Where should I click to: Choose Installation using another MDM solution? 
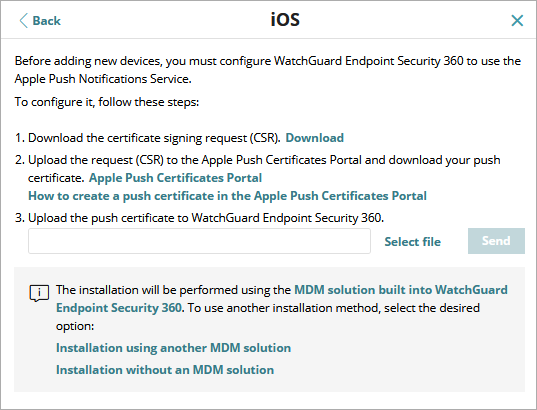click(x=173, y=348)
